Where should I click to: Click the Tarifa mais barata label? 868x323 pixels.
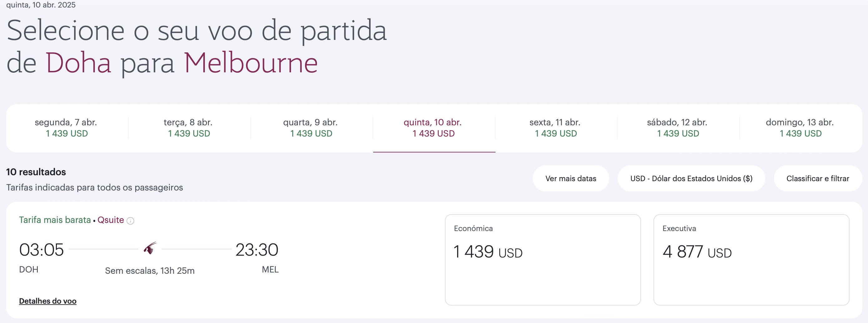click(55, 220)
